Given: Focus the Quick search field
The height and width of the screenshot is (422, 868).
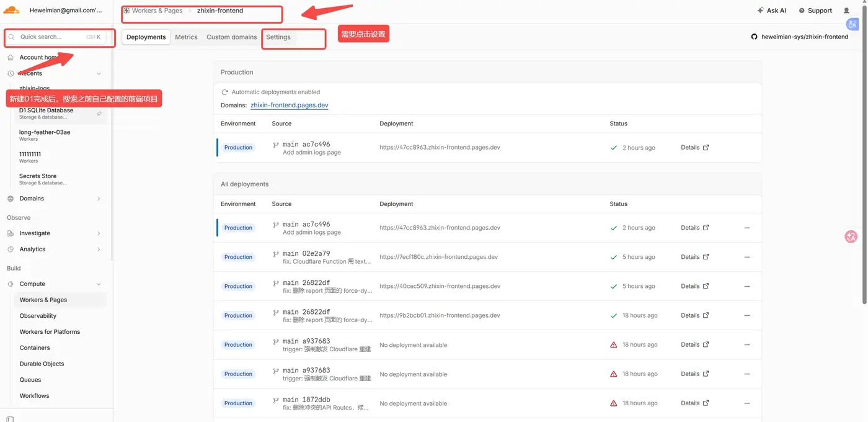Looking at the screenshot, I should [x=60, y=37].
